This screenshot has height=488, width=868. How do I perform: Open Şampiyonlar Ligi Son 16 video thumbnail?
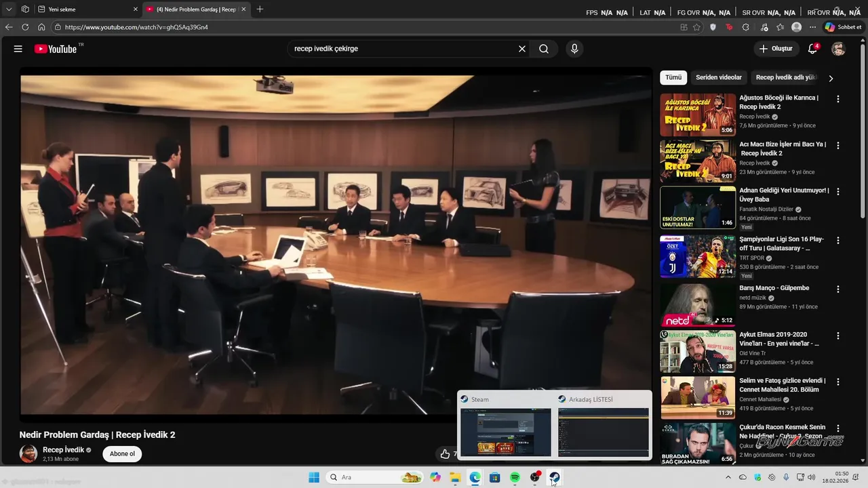coord(698,256)
